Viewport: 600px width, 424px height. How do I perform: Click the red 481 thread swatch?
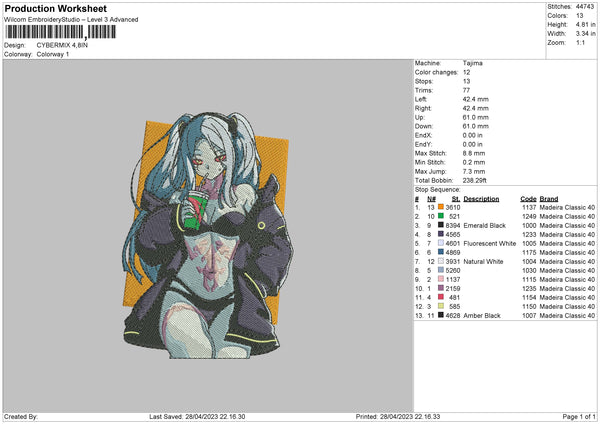pos(441,297)
